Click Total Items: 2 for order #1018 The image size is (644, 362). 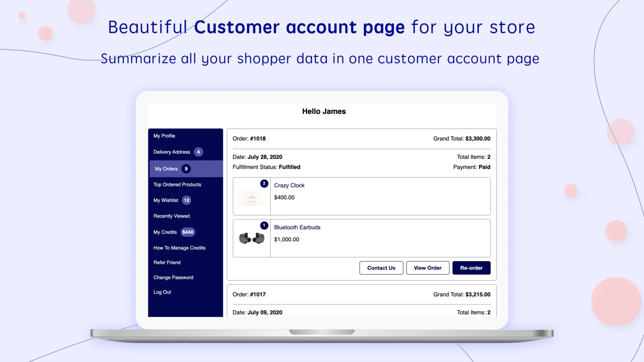click(x=474, y=157)
